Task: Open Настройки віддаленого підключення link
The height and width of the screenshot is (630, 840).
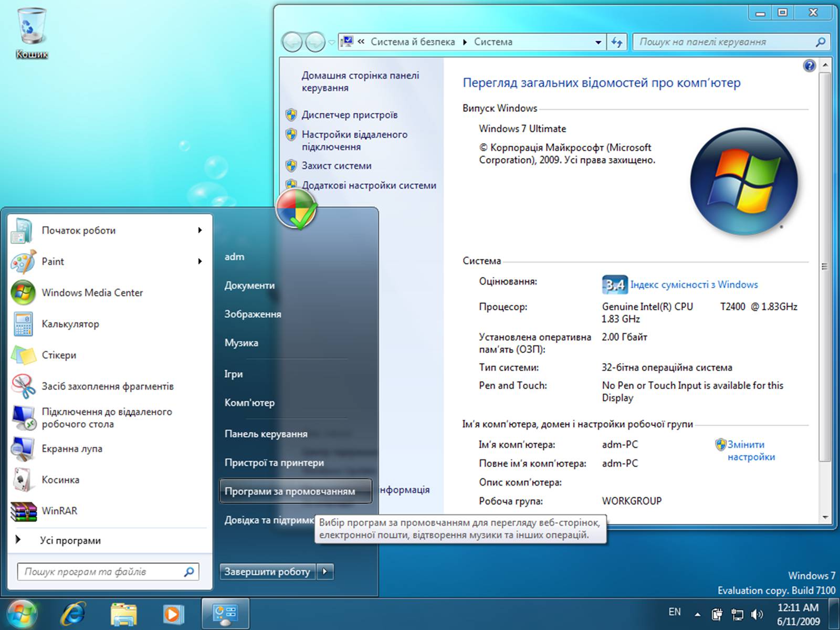Action: [x=354, y=141]
